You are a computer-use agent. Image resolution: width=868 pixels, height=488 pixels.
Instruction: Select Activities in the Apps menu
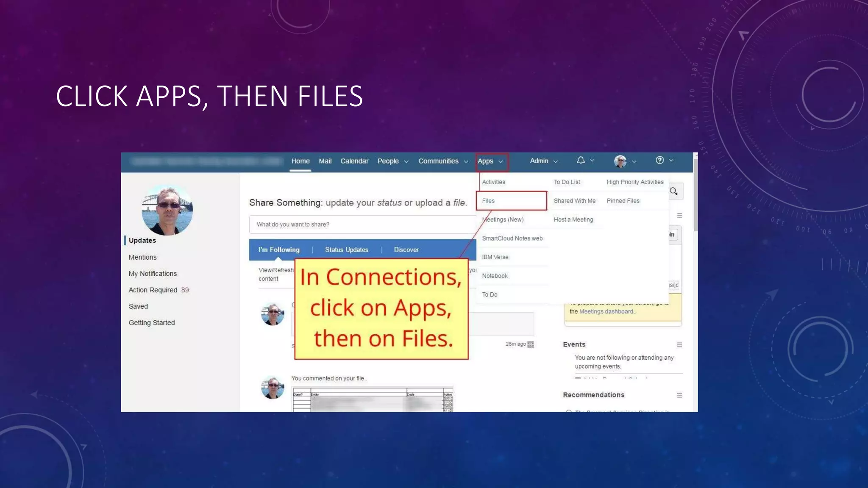(493, 182)
